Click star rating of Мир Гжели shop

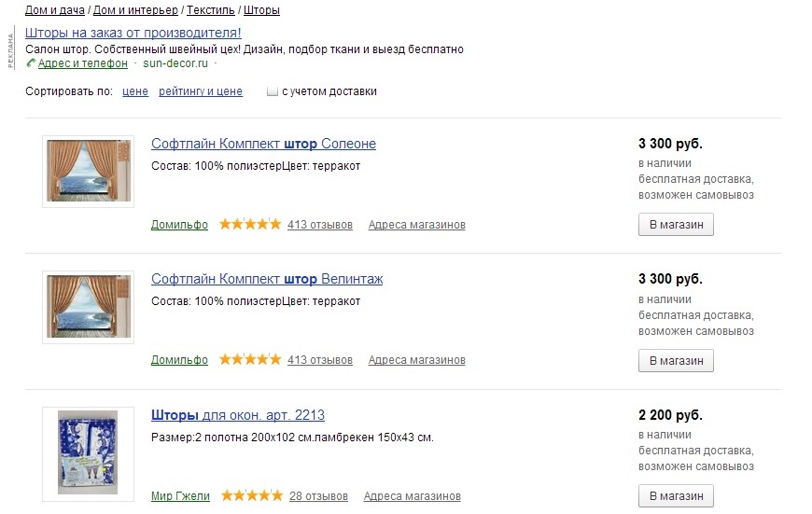(252, 495)
